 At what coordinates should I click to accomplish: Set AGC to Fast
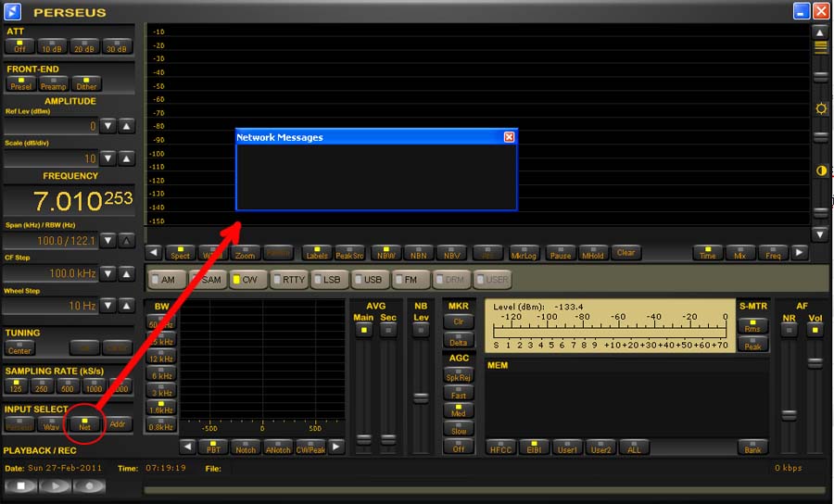pyautogui.click(x=459, y=392)
